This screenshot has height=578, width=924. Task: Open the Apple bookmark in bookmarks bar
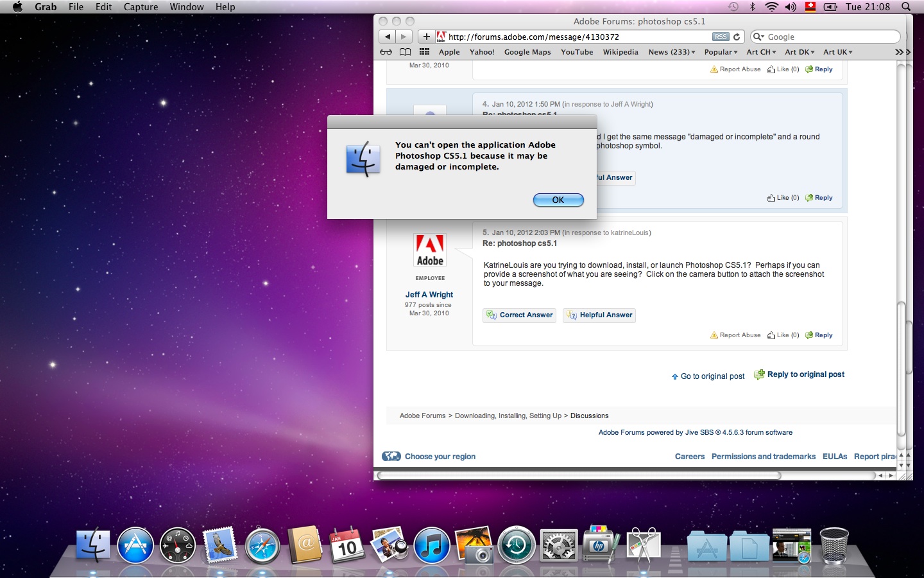[449, 52]
